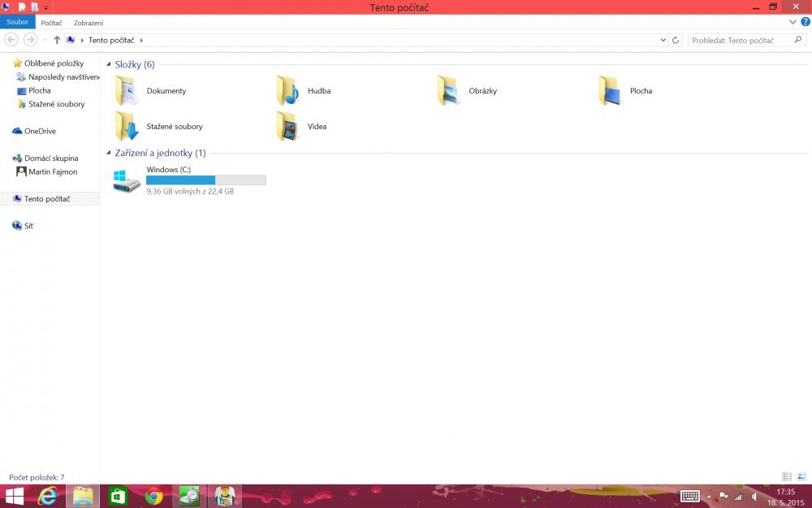Launch Google Chrome from the taskbar
Screen dimensions: 812x508
[x=152, y=496]
